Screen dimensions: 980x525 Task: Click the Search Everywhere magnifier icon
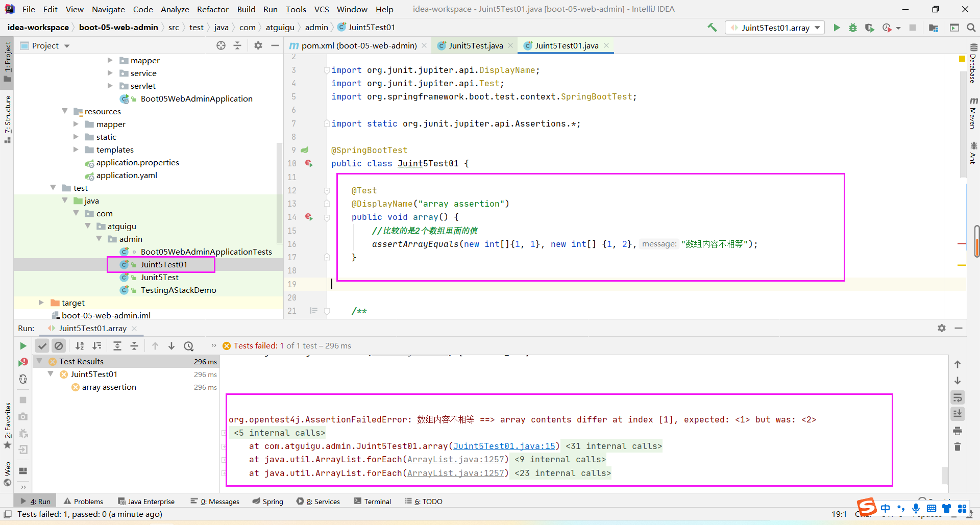971,28
